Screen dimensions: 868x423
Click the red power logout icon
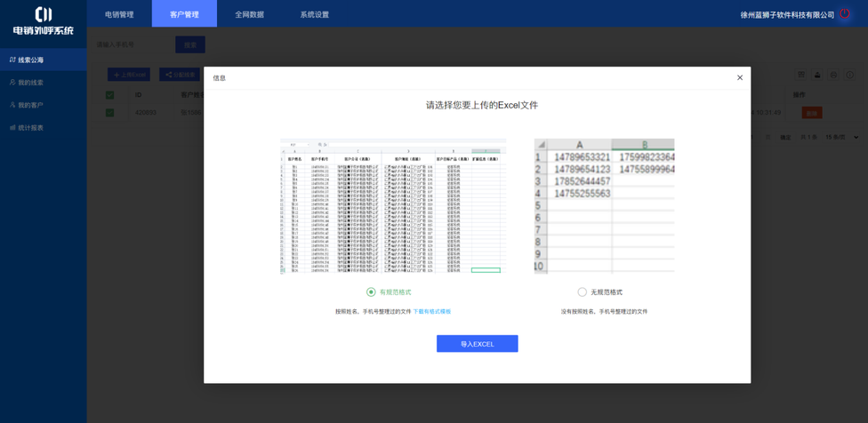click(x=846, y=14)
